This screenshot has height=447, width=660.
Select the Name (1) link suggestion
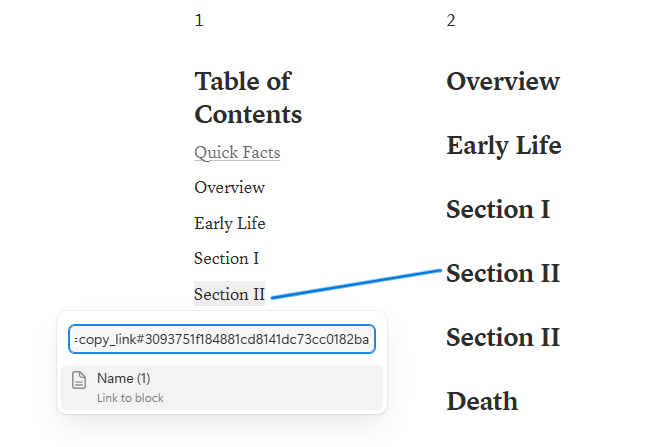222,387
